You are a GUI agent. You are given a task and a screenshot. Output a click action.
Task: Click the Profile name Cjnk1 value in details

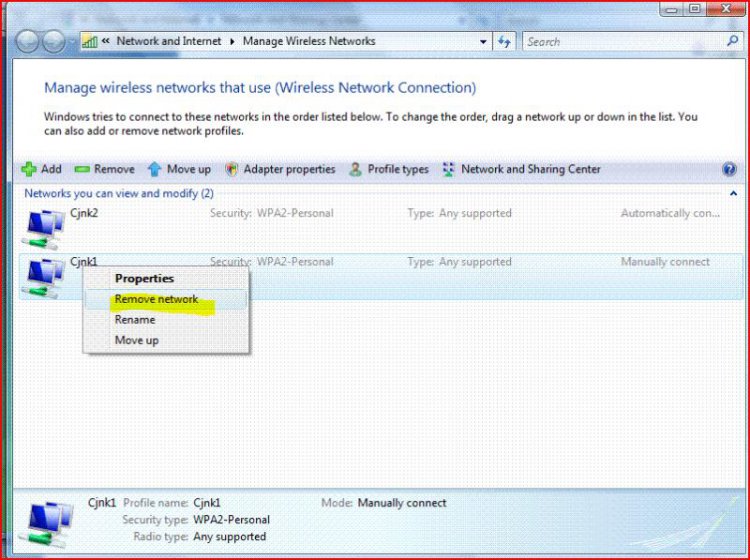(x=207, y=503)
